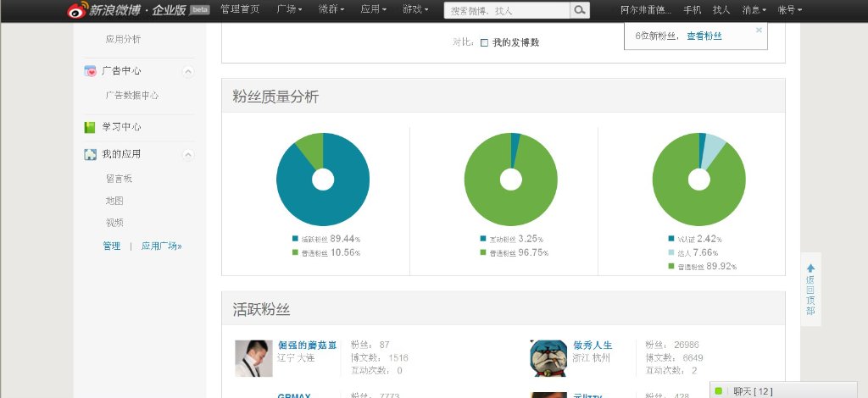The image size is (868, 398).
Task: Click the 学习中心 green book icon
Action: [90, 127]
